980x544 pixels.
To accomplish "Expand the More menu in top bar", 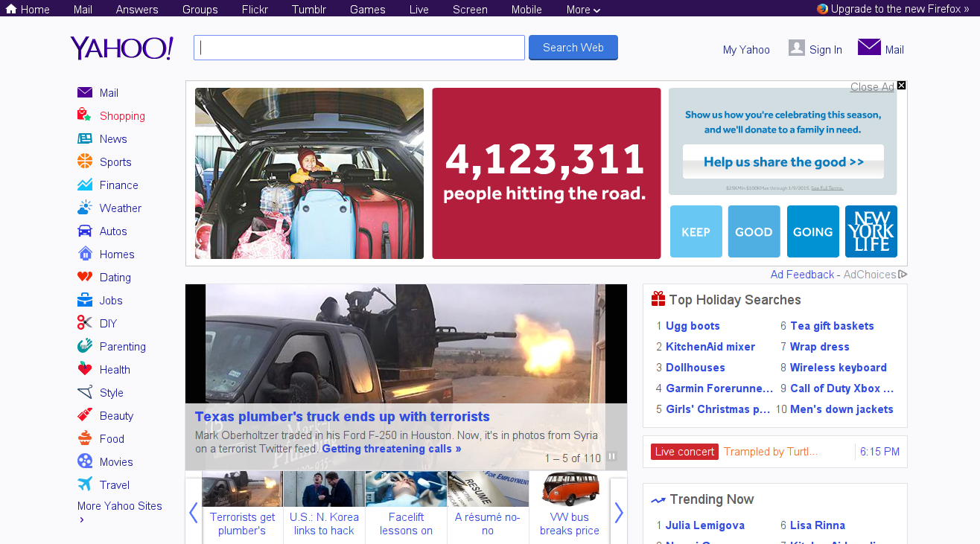I will 583,9.
